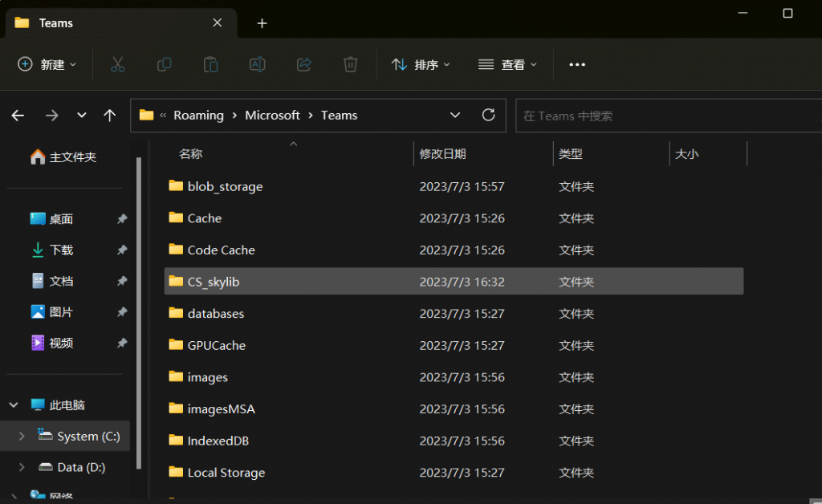
Task: Open 图片 in navigation pane
Action: [52, 312]
